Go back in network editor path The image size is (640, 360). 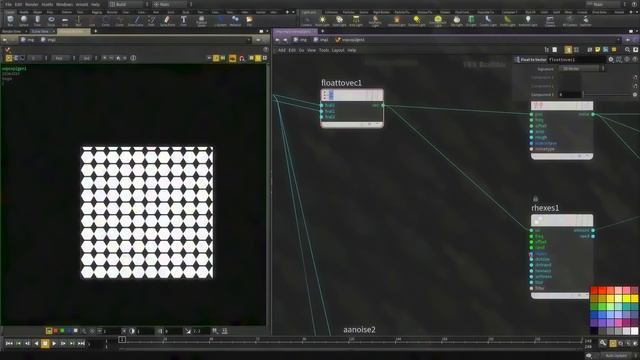click(278, 40)
